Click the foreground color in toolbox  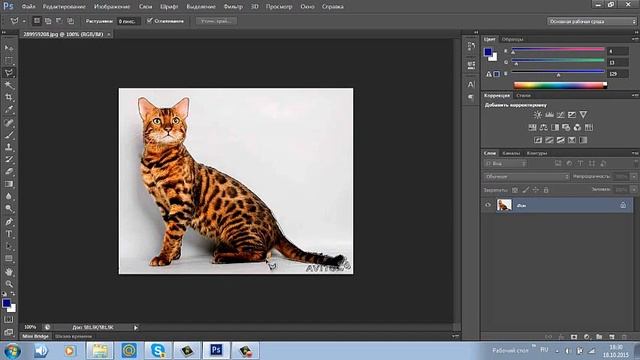pyautogui.click(x=6, y=303)
